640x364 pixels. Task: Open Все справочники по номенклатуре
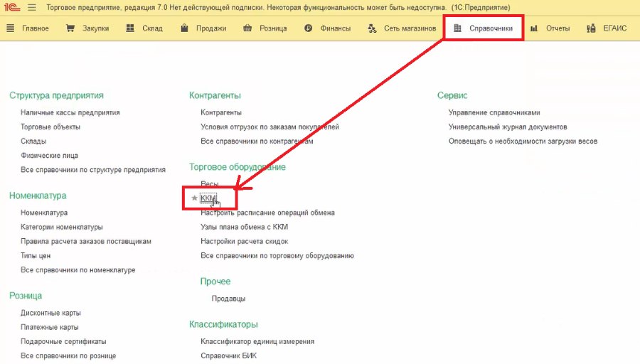pyautogui.click(x=78, y=269)
